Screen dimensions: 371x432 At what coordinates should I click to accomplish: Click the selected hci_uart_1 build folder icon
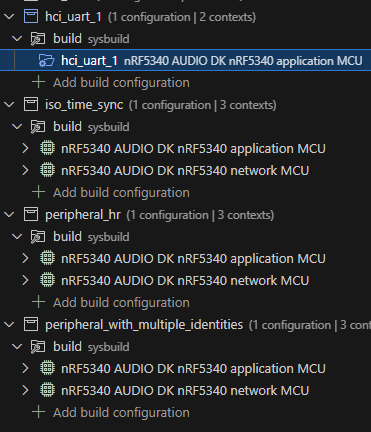(46, 61)
